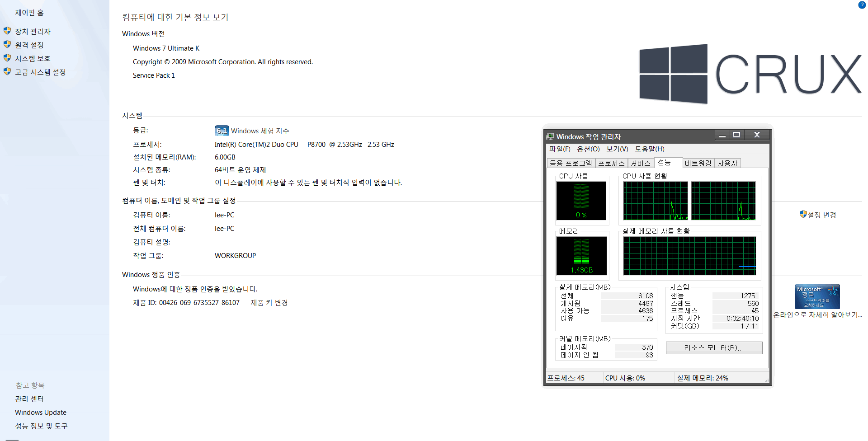
Task: Click Service Pack 1 text
Action: [154, 75]
